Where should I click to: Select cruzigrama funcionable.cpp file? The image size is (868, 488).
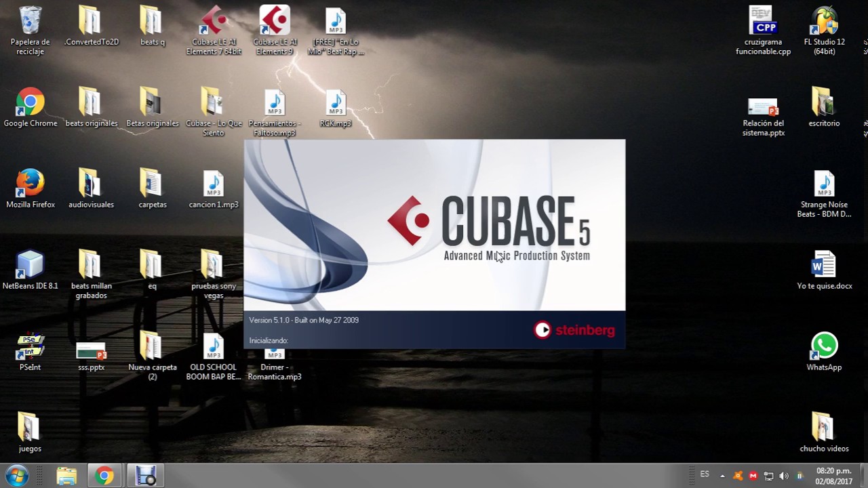click(763, 31)
